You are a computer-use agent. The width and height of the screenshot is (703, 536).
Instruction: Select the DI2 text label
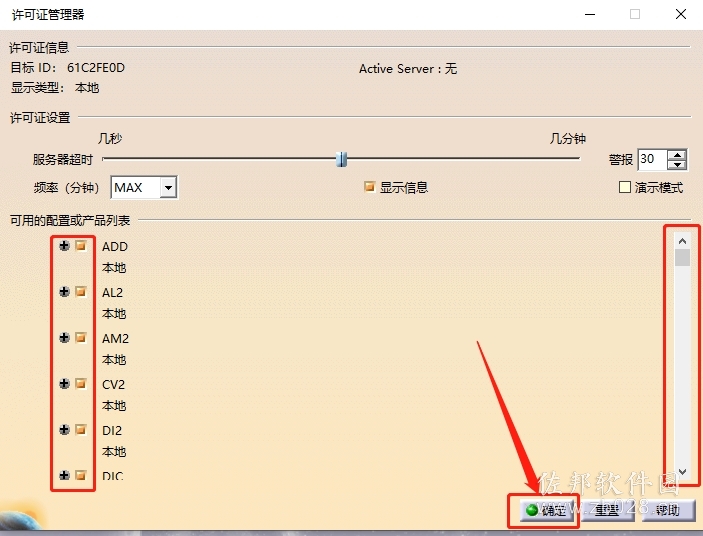[112, 431]
